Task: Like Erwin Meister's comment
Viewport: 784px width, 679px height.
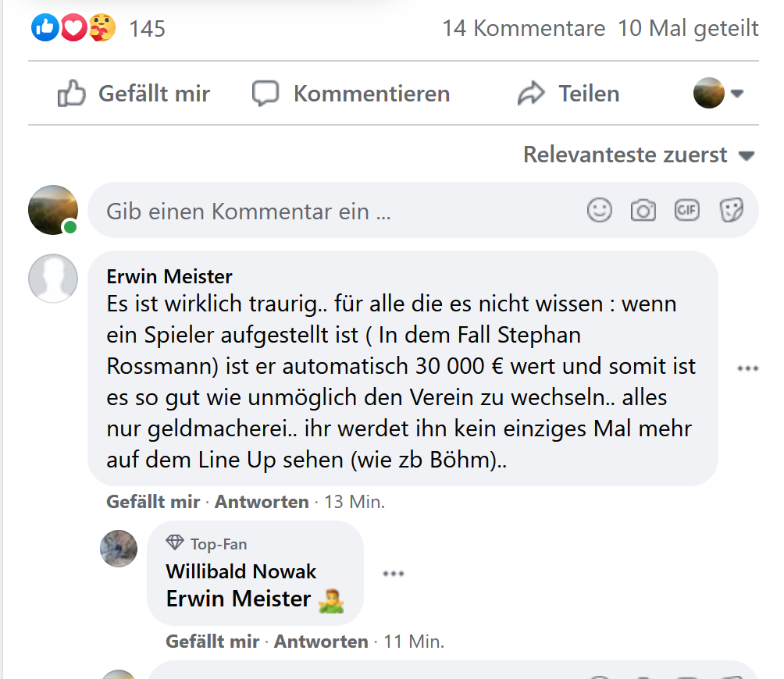Action: click(x=153, y=502)
